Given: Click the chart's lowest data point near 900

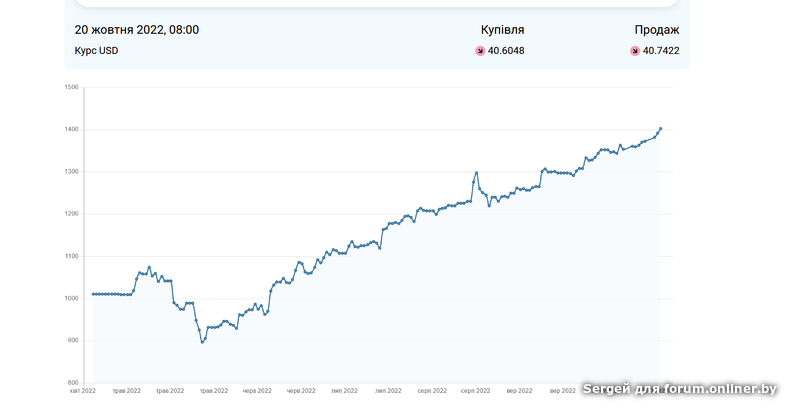Looking at the screenshot, I should point(202,342).
